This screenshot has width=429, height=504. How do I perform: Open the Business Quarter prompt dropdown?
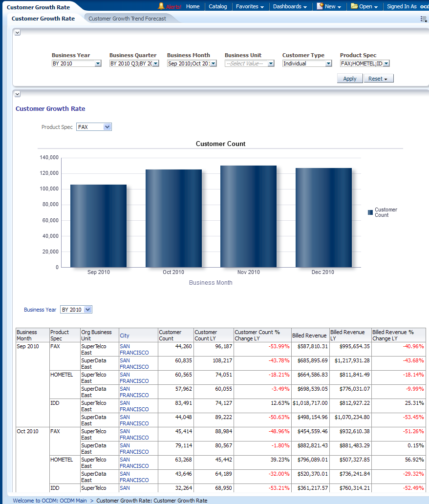point(155,63)
